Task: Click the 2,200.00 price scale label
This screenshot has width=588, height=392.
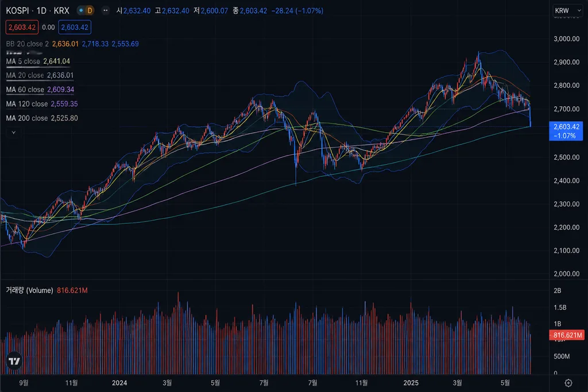Action: 566,227
